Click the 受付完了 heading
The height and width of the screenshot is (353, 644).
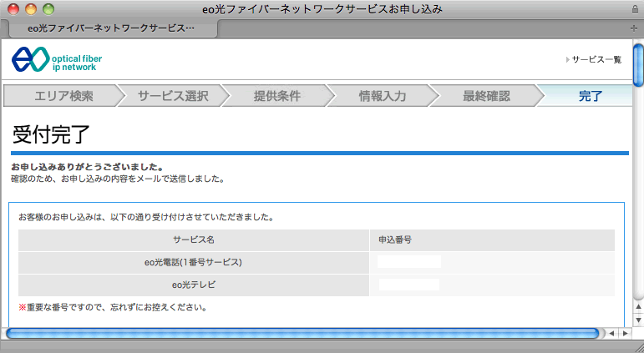(51, 134)
